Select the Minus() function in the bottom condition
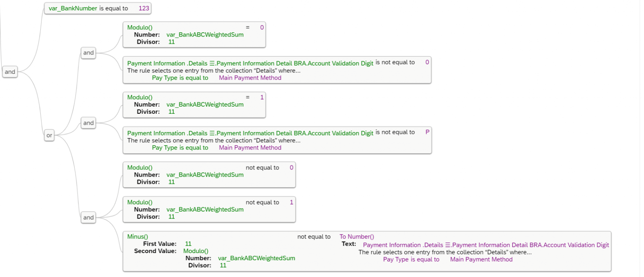This screenshot has height=277, width=644. [x=137, y=236]
